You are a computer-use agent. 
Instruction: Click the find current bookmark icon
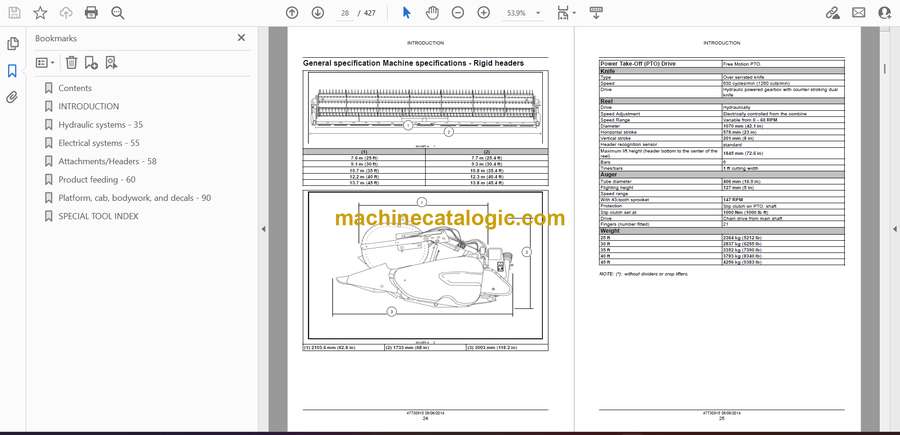[111, 63]
